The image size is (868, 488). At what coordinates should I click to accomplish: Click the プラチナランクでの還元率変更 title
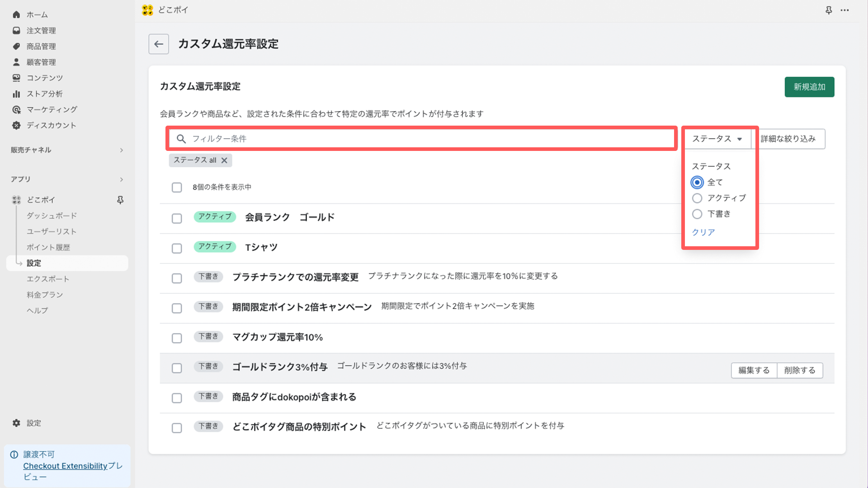pyautogui.click(x=296, y=277)
